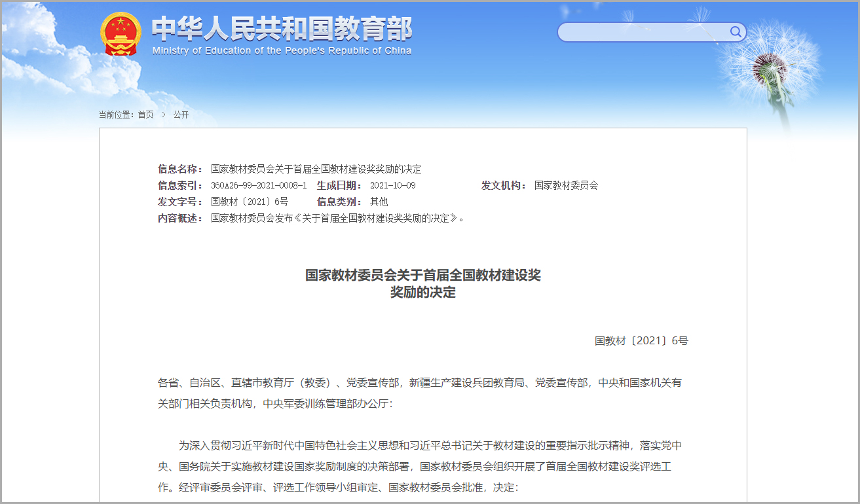This screenshot has width=860, height=504.
Task: Click the right-aligned 国教材〔2021〕6号 line
Action: tap(641, 340)
